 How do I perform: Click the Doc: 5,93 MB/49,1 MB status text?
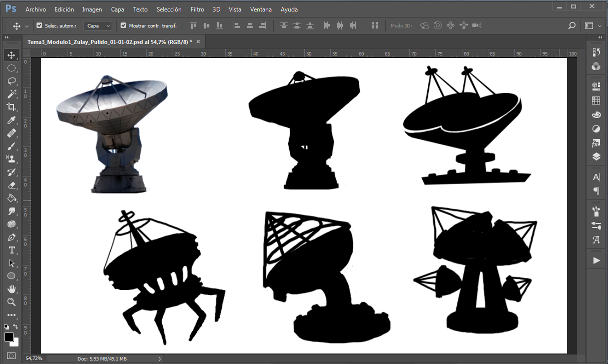[103, 358]
